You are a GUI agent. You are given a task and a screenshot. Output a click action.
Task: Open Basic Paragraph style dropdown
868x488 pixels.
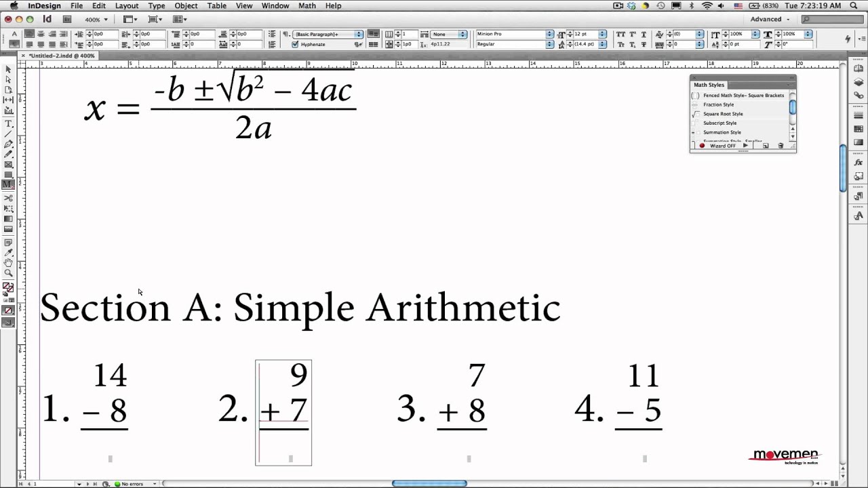359,34
